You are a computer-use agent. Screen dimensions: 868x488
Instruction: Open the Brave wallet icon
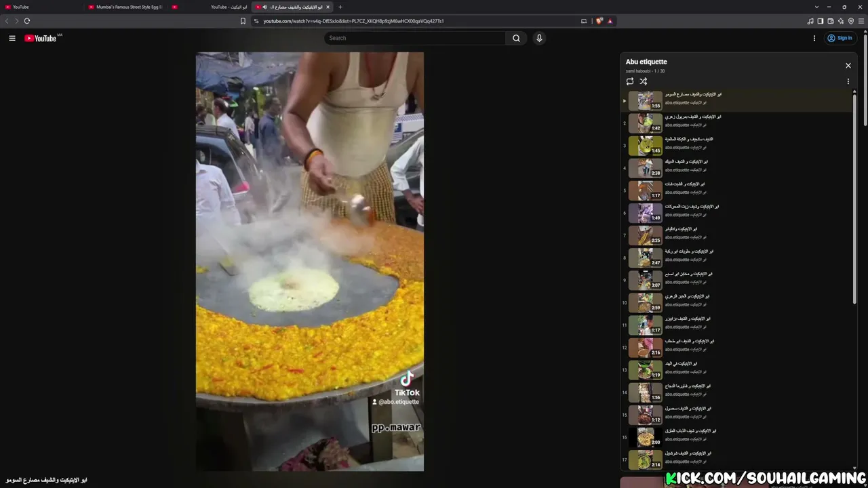pyautogui.click(x=831, y=21)
